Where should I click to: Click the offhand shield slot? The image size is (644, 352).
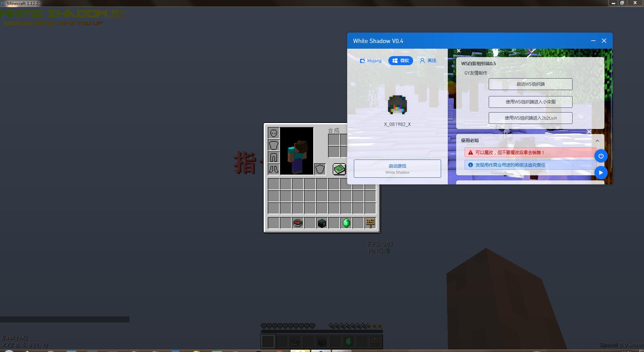click(x=320, y=169)
